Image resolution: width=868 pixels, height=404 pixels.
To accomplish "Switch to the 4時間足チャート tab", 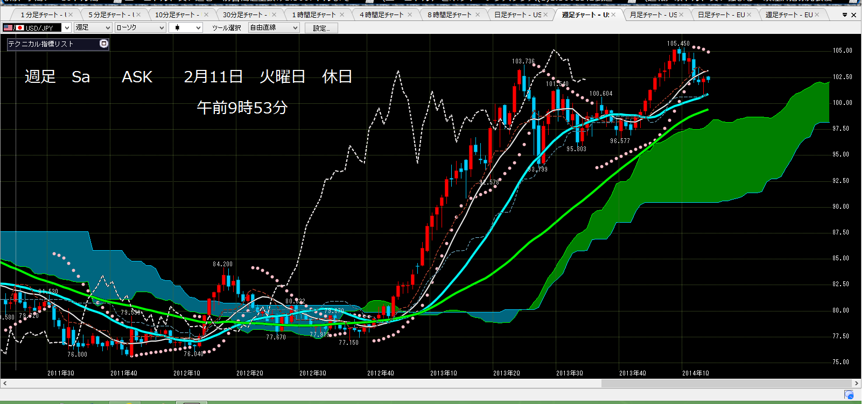I will pyautogui.click(x=381, y=15).
